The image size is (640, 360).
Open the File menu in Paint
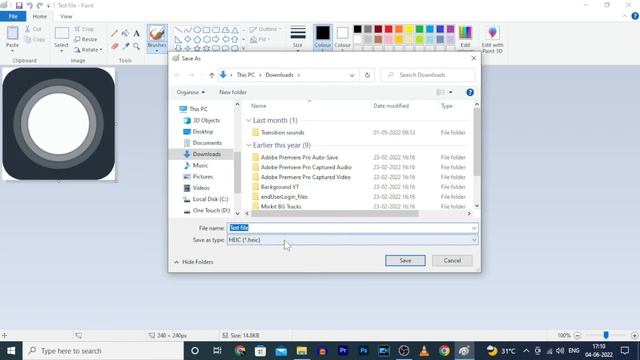[x=13, y=16]
